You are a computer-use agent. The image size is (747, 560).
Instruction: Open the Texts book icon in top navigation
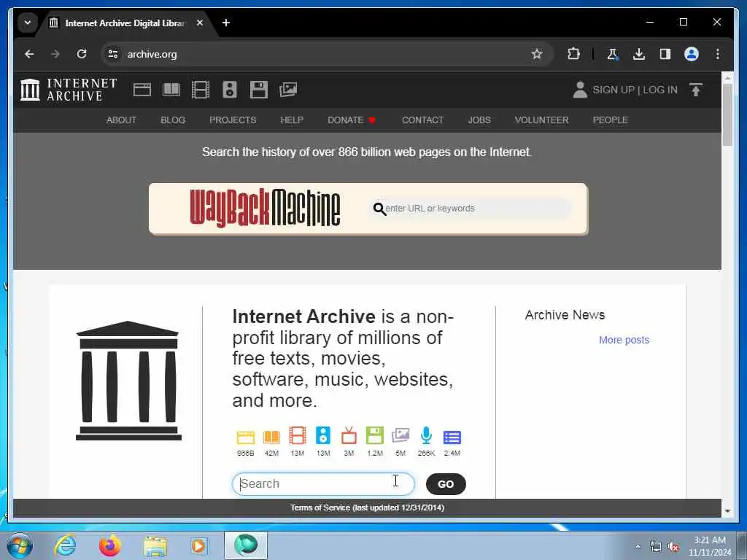pyautogui.click(x=171, y=90)
